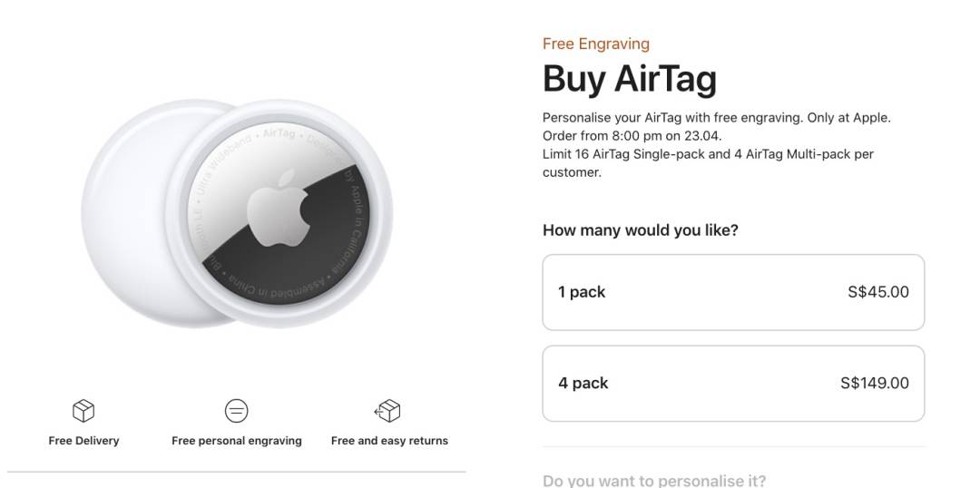This screenshot has height=488, width=980.
Task: Click the "Limit 16 AirTag Single-pack" notice
Action: 708,154
